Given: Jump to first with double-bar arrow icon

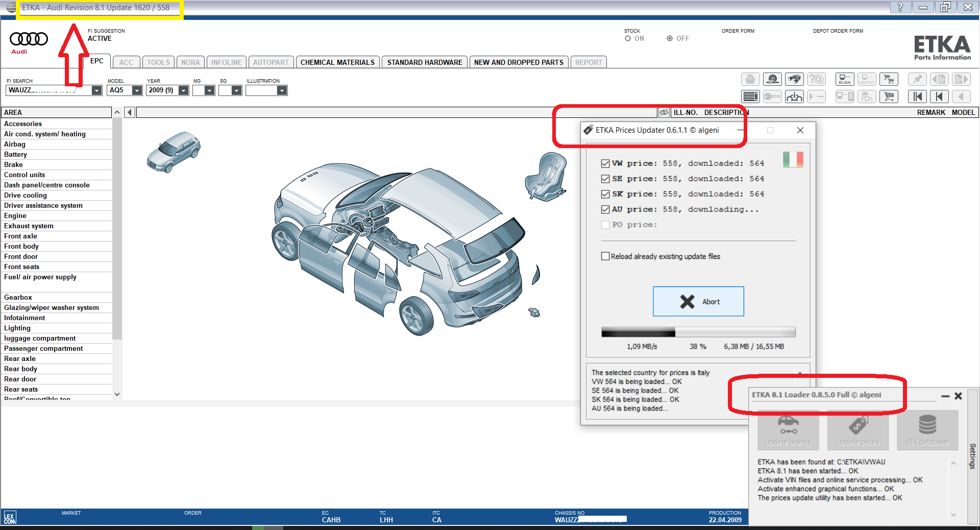Looking at the screenshot, I should (x=917, y=97).
